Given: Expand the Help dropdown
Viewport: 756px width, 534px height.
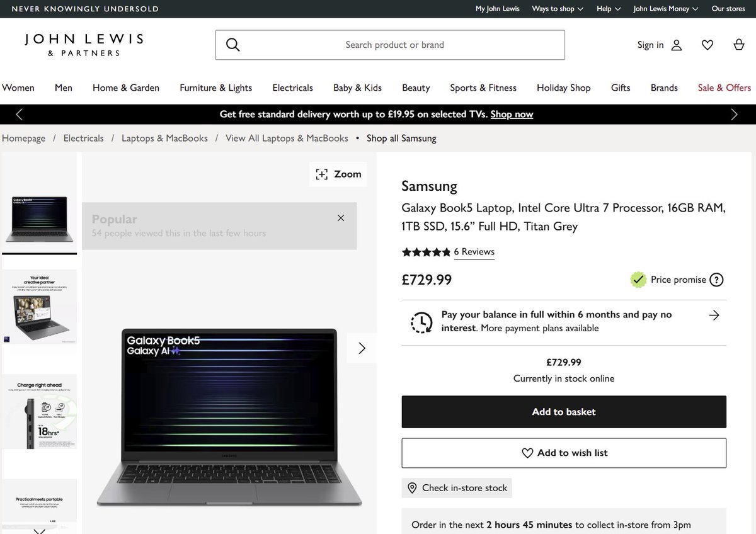Looking at the screenshot, I should click(x=609, y=9).
